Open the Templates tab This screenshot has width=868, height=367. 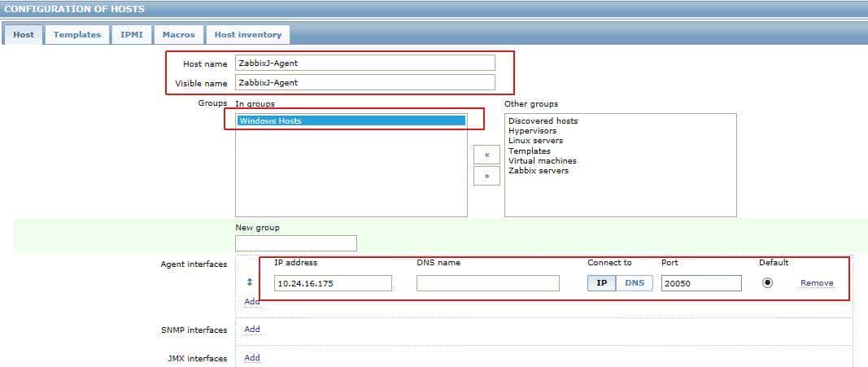(x=77, y=34)
